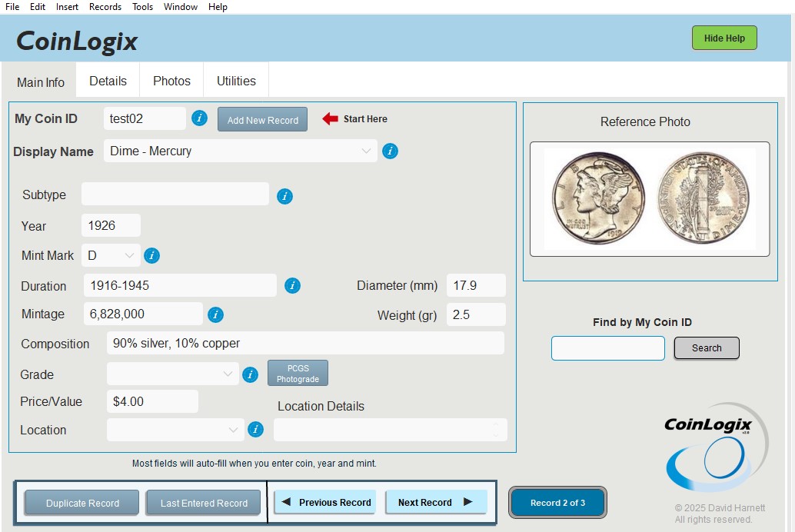Click the Mintage field

[143, 314]
